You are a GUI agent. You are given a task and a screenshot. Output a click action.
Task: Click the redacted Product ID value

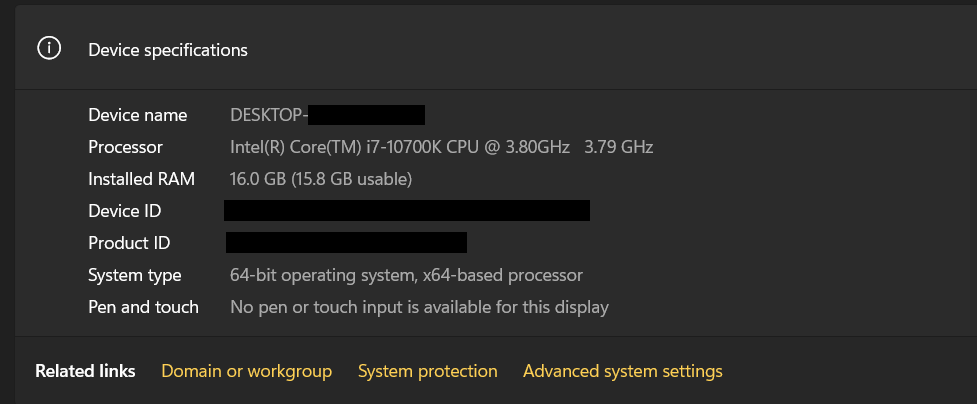pyautogui.click(x=346, y=242)
